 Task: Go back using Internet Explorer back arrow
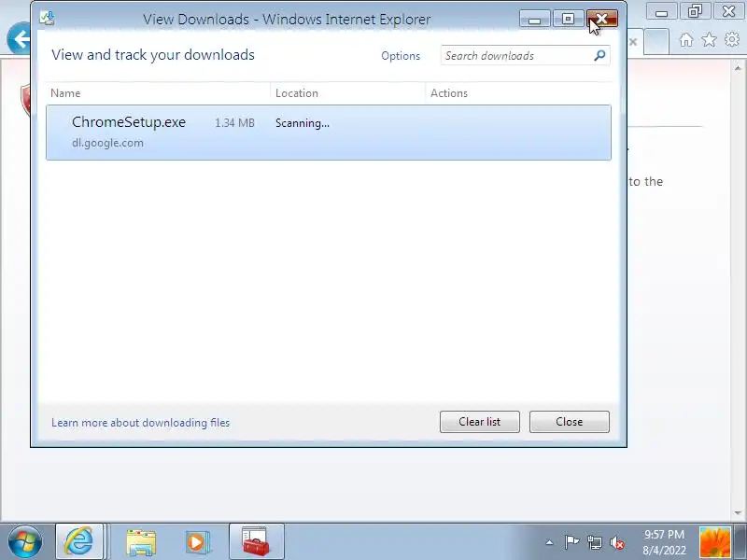19,39
